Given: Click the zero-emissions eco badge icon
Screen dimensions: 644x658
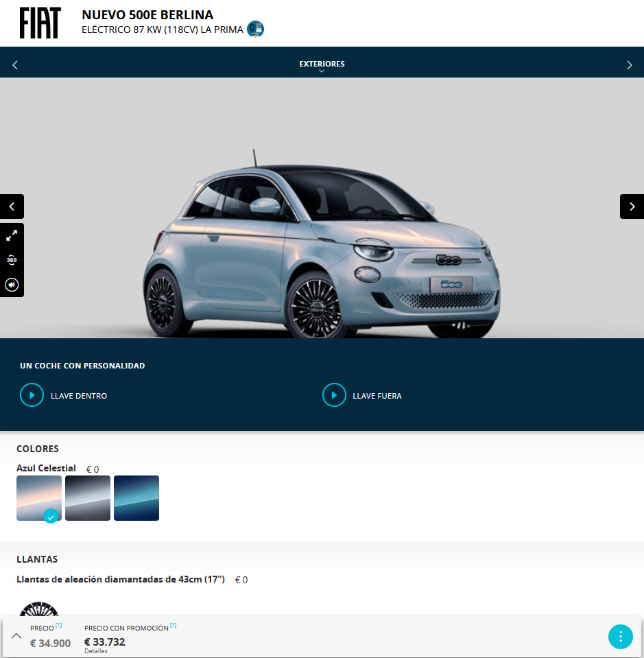Looking at the screenshot, I should tap(256, 30).
